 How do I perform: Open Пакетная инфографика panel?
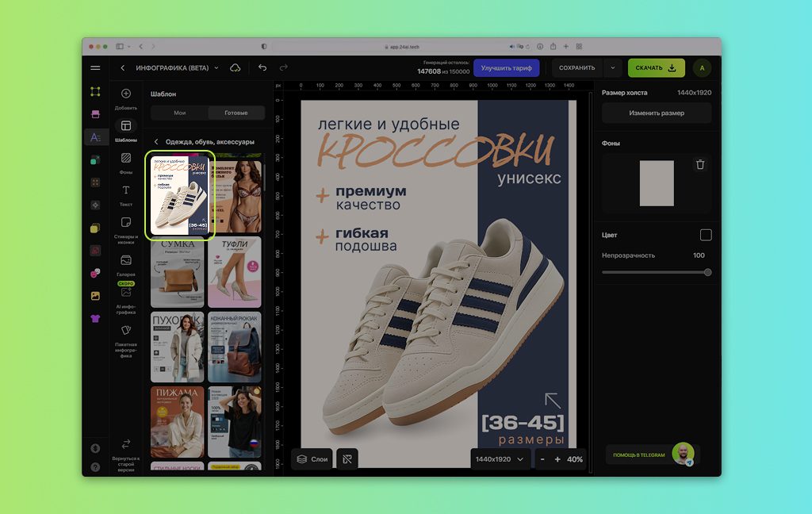(126, 341)
